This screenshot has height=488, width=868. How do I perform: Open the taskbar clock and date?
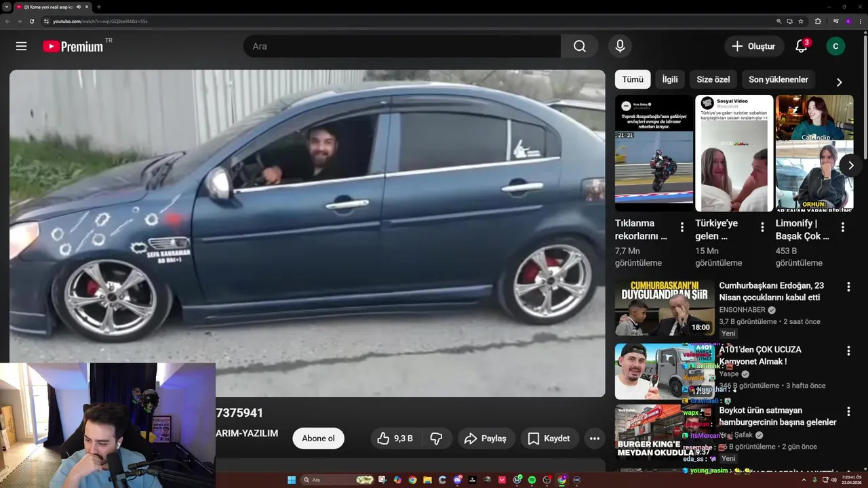(x=852, y=480)
